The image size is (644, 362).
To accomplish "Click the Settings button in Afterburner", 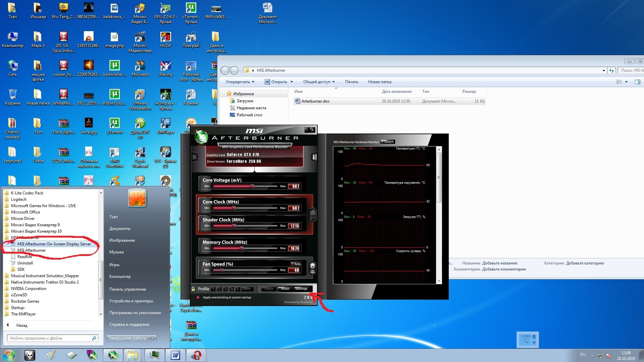I will [301, 289].
